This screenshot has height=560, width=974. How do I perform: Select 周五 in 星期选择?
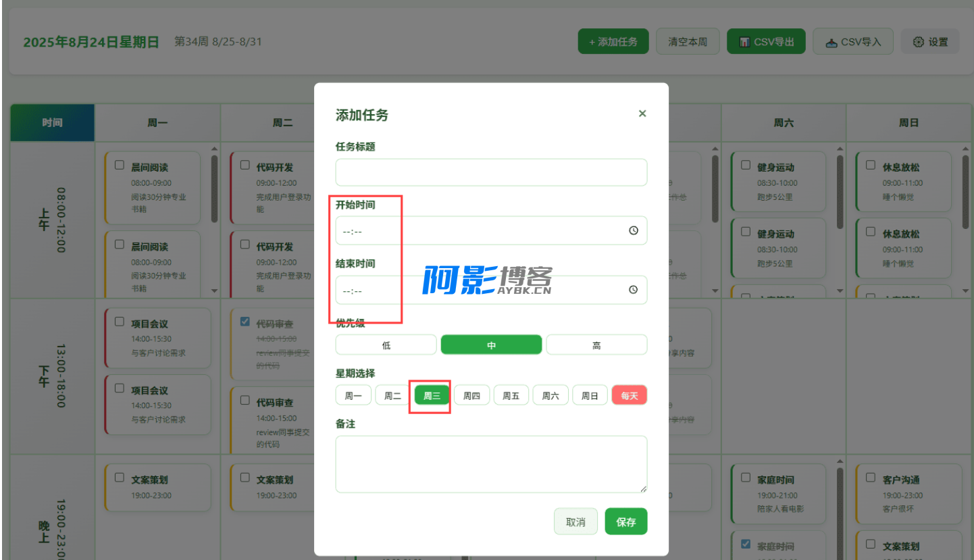(x=511, y=396)
